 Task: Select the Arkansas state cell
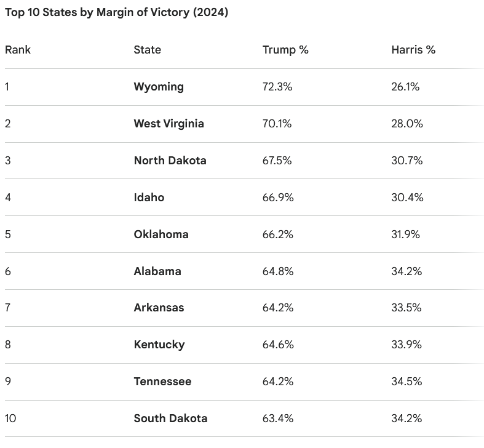[159, 308]
